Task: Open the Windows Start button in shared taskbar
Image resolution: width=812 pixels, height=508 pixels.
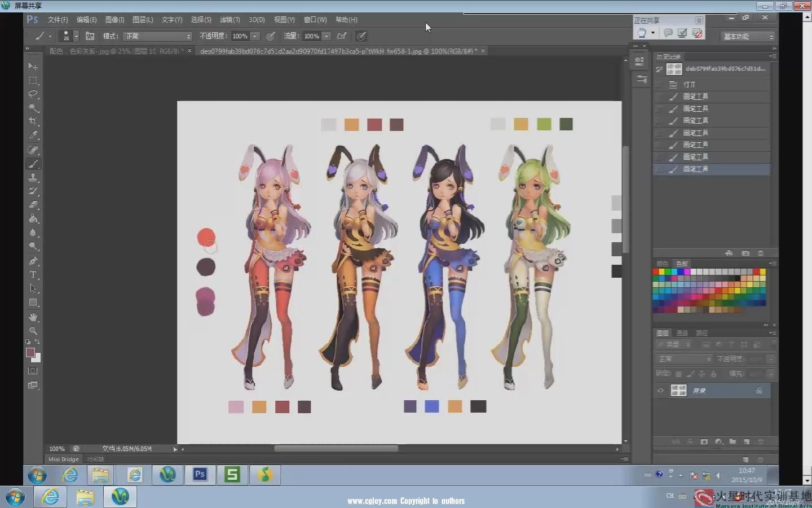Action: [37, 475]
